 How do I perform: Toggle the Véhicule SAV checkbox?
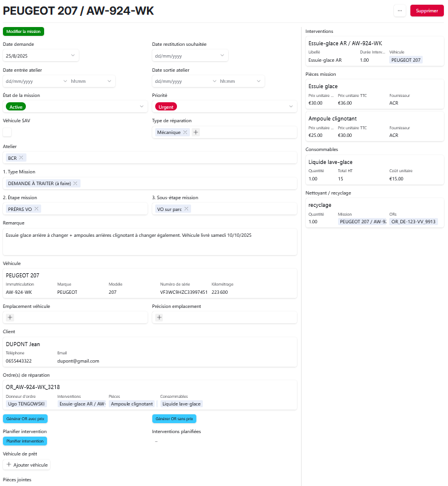(8, 132)
